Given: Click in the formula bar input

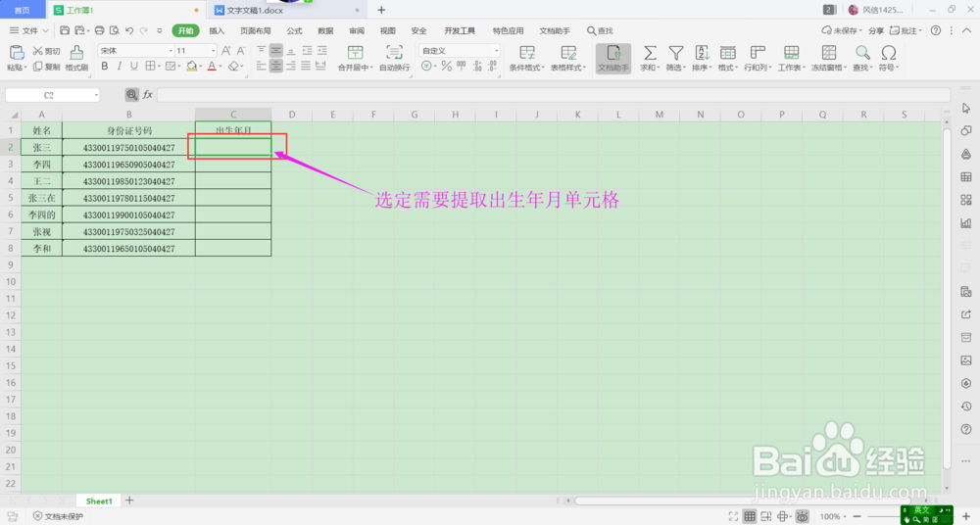Looking at the screenshot, I should pyautogui.click(x=553, y=95).
